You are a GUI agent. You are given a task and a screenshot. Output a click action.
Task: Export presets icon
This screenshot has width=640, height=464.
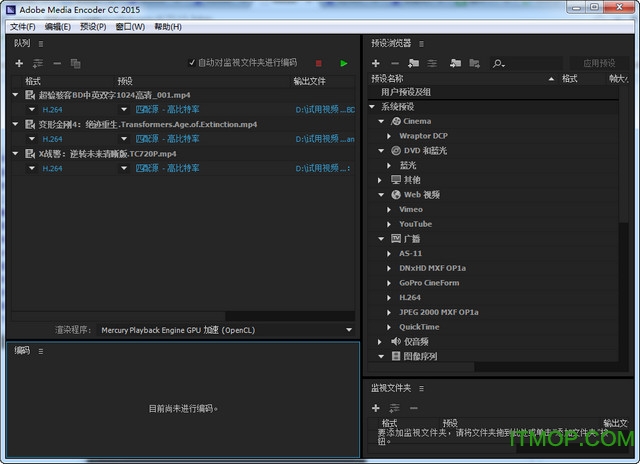[x=474, y=63]
